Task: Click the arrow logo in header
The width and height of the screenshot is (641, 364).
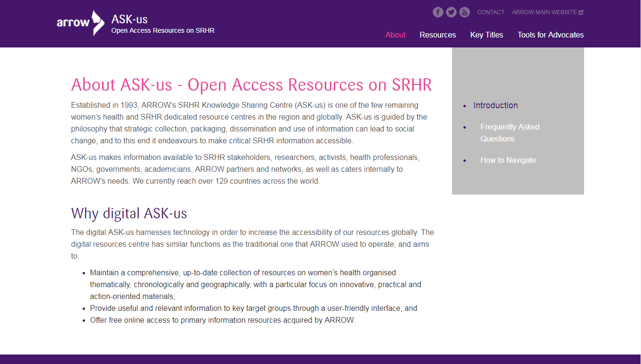Action: [80, 23]
